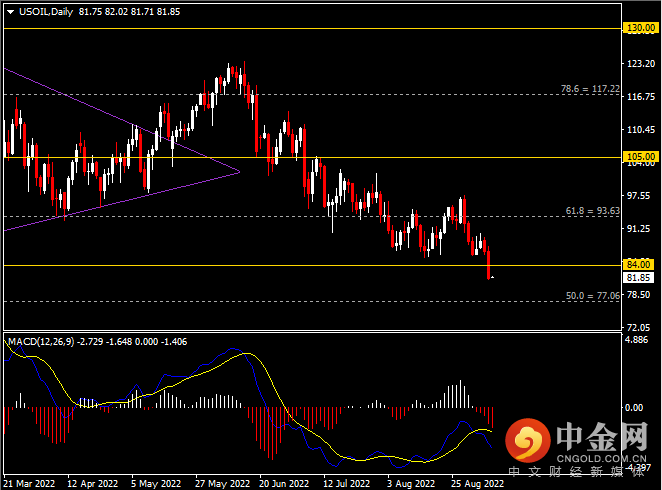Click the MACD zero level 0.00 label

click(x=633, y=407)
